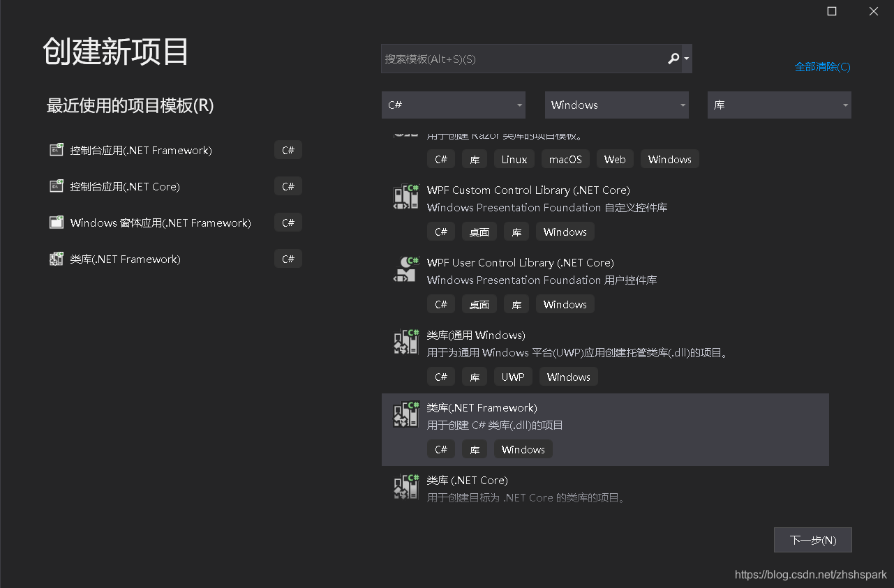Open the C# language filter dropdown

[454, 105]
